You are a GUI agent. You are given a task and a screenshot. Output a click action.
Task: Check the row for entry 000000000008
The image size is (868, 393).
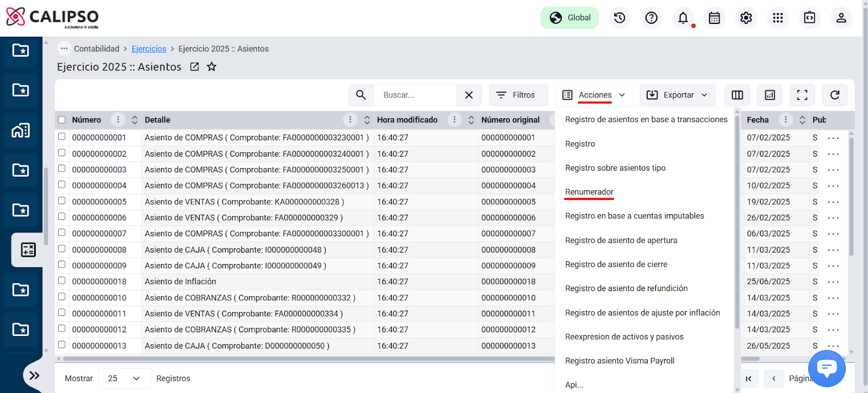click(62, 249)
